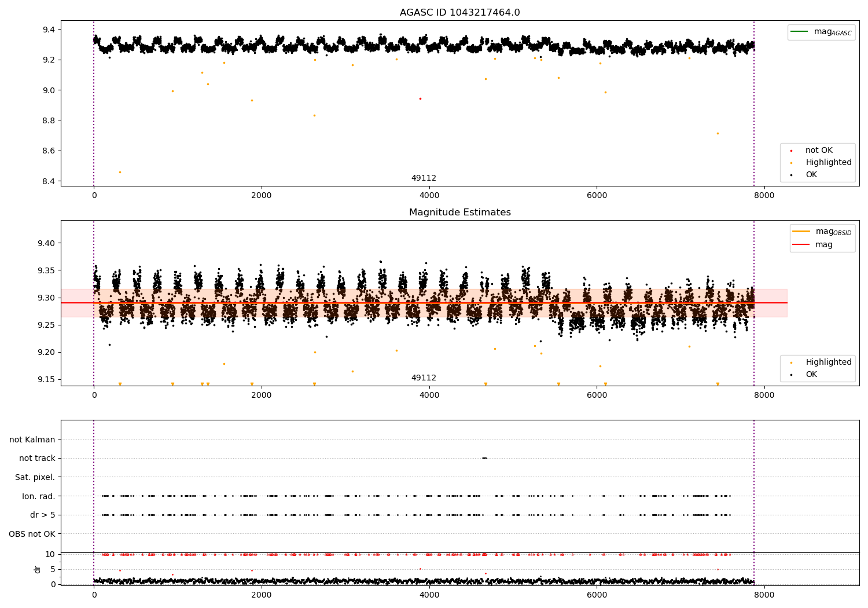Click the plot title 'AGASC ID 1043217464.0'

pyautogui.click(x=459, y=13)
